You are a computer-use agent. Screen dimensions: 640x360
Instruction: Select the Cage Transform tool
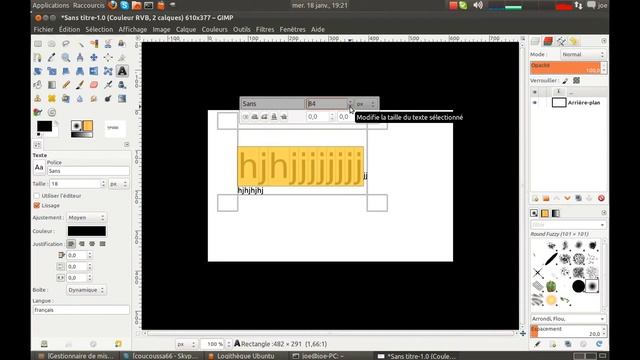pos(108,71)
